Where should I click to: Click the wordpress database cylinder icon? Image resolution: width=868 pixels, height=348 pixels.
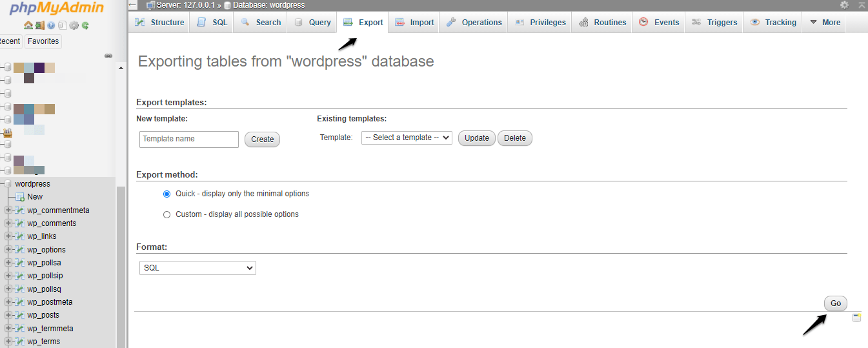coord(8,184)
